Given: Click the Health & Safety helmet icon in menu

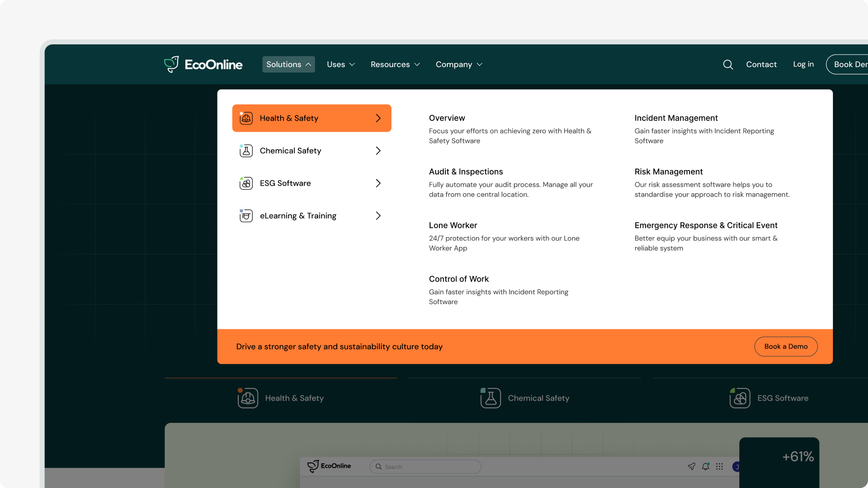Looking at the screenshot, I should [246, 118].
